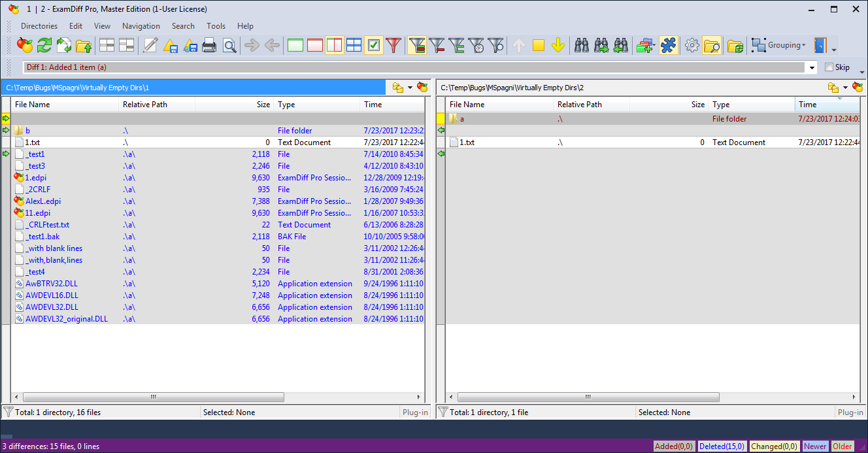Expand the Diff 1 differences combo box
Screen dimensions: 868x453
pos(812,67)
